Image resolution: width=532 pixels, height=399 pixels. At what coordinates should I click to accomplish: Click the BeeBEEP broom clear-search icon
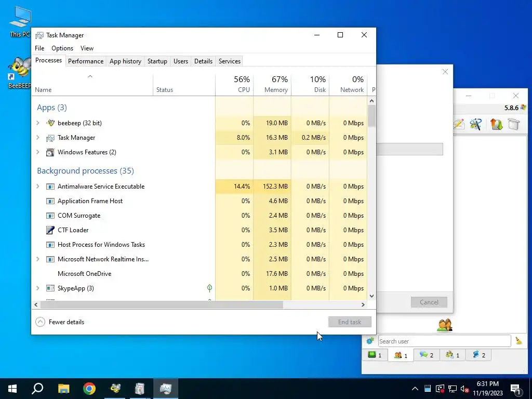[518, 341]
